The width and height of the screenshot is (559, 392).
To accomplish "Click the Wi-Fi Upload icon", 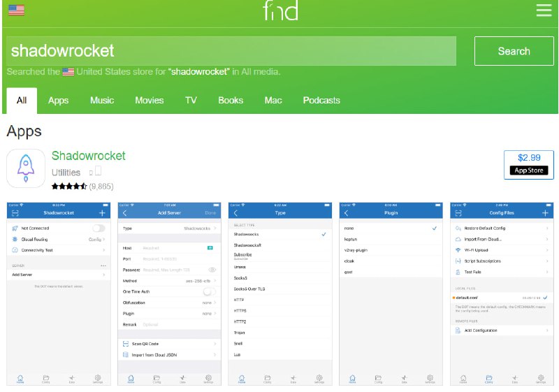I will click(458, 249).
